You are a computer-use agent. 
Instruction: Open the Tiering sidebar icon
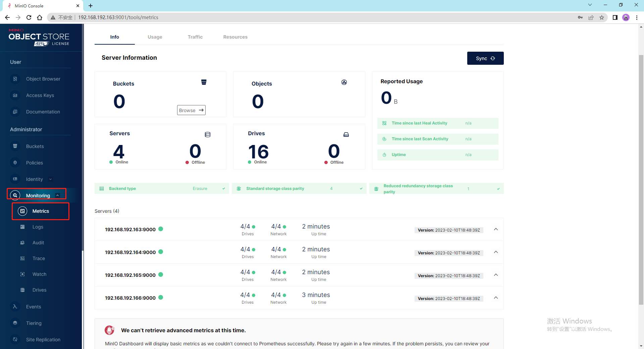click(x=15, y=323)
